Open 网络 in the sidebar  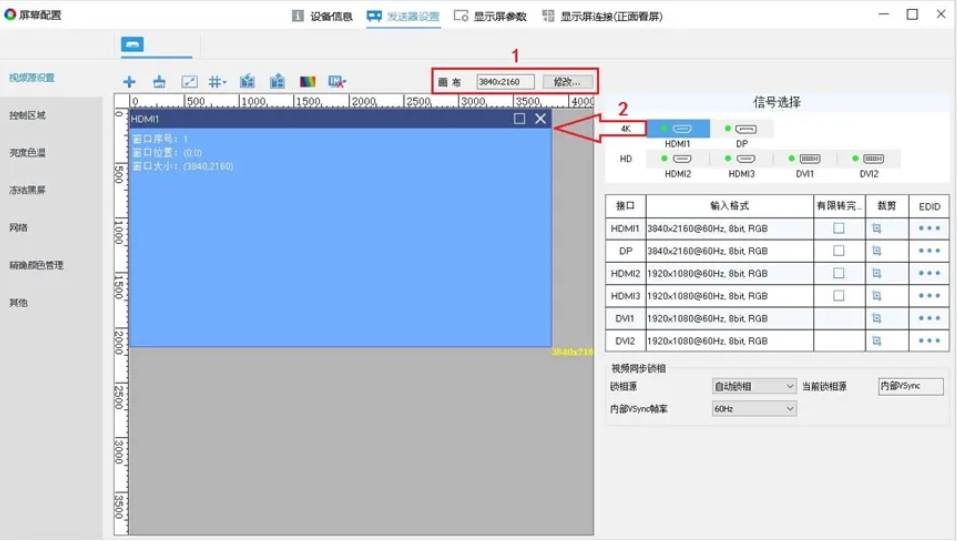[x=18, y=228]
